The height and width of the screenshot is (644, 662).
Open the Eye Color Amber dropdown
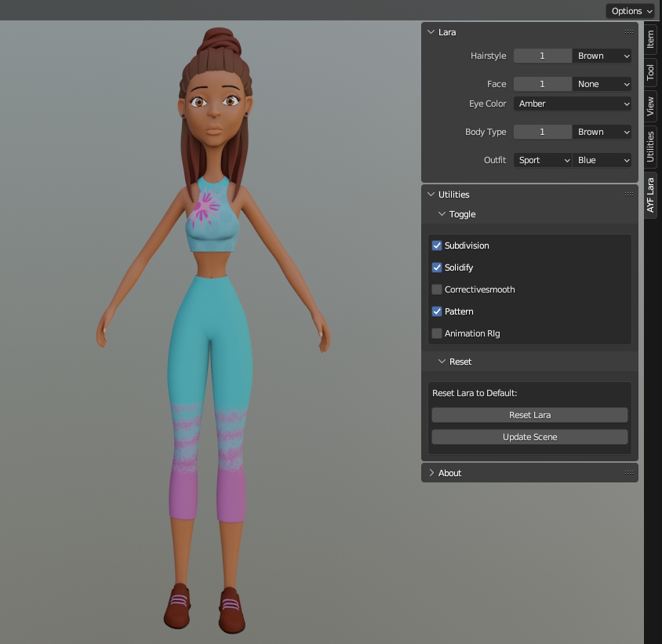click(x=573, y=104)
